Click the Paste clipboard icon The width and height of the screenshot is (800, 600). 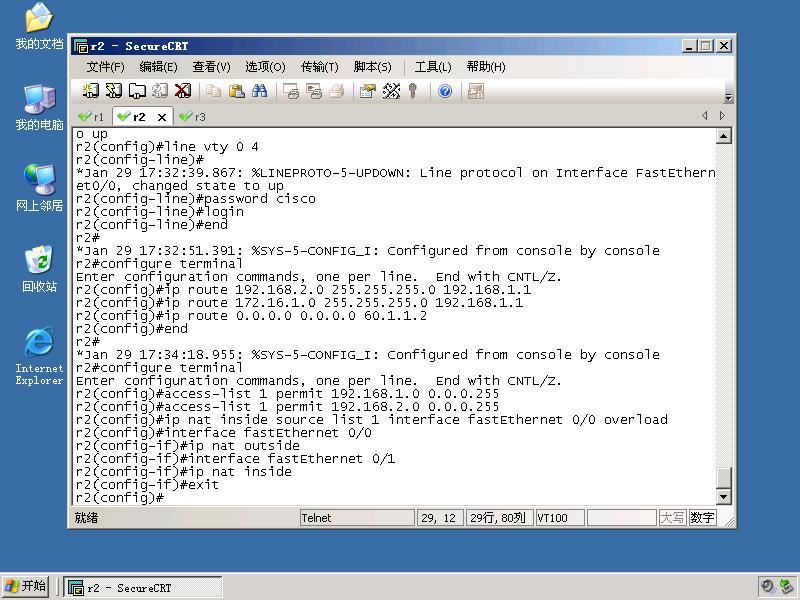pyautogui.click(x=236, y=91)
